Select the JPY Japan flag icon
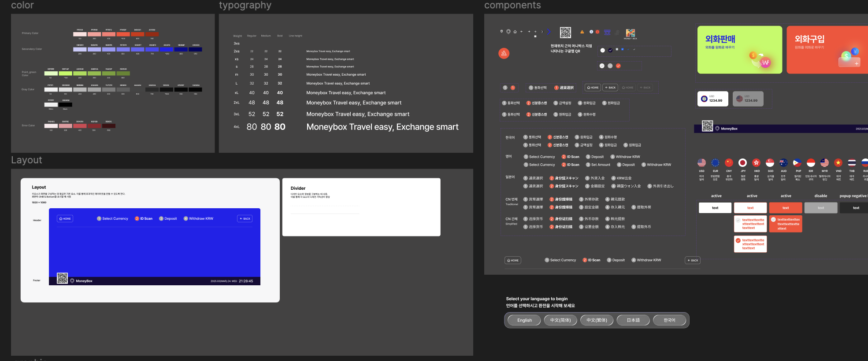 tap(742, 162)
